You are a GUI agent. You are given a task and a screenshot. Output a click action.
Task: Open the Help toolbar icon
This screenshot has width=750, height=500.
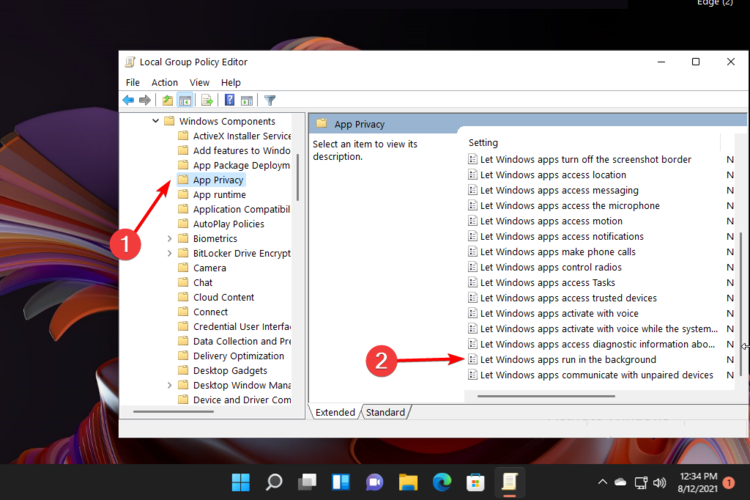pos(230,100)
